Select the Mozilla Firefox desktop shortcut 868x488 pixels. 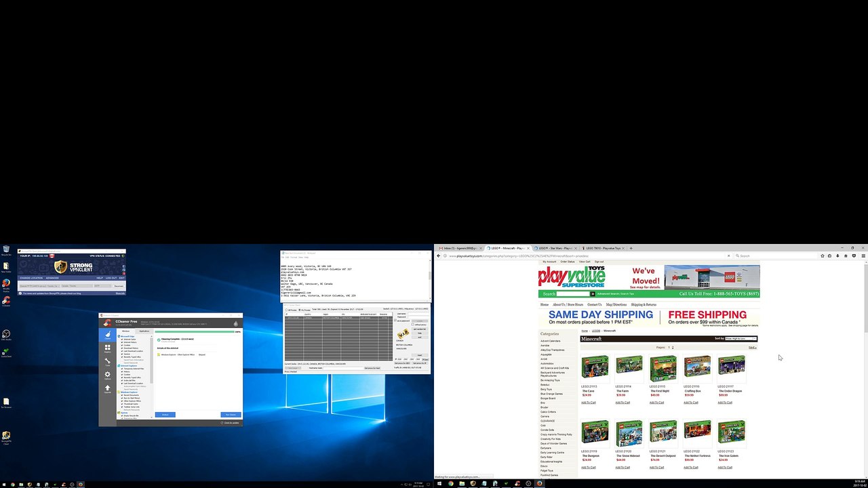pyautogui.click(x=5, y=284)
